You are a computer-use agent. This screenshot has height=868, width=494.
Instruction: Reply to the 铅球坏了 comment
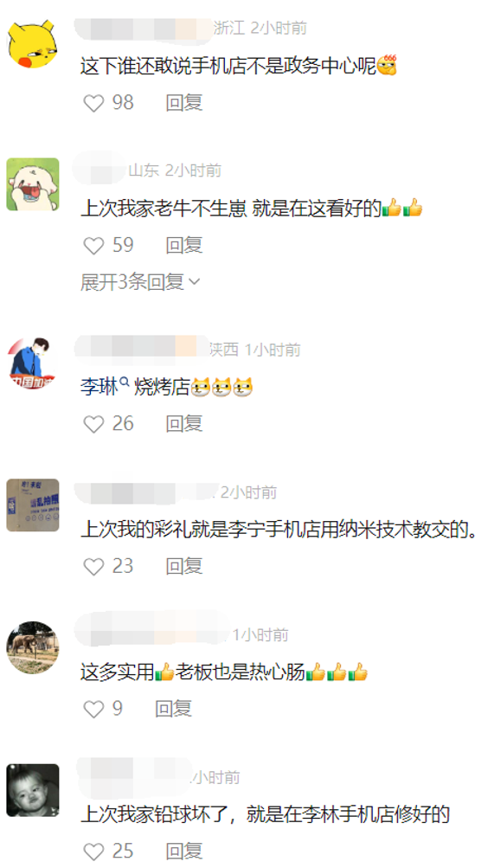(x=184, y=851)
